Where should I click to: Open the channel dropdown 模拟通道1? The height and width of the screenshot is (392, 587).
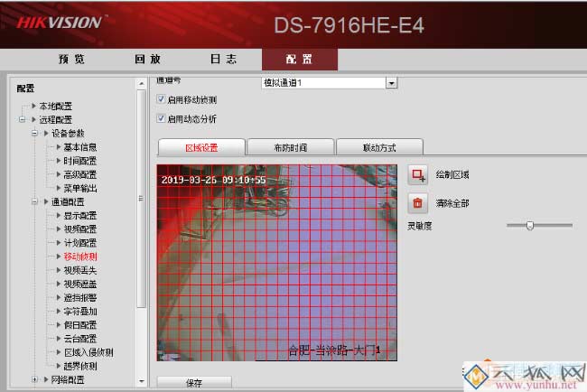(x=391, y=83)
